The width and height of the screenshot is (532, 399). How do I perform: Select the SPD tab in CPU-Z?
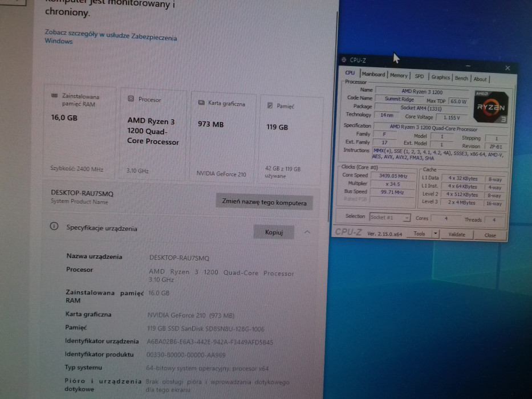click(x=419, y=77)
